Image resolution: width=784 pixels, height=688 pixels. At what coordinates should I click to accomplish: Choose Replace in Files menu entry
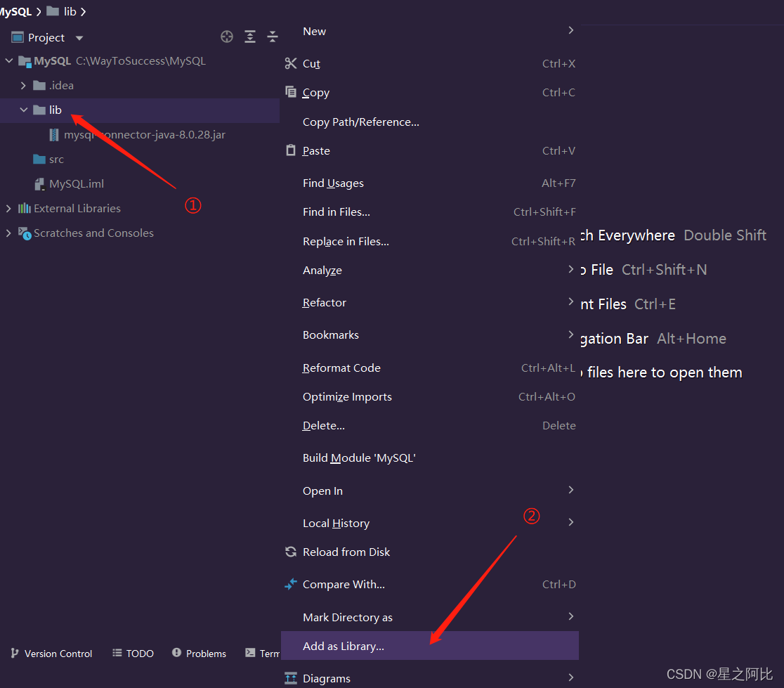pos(429,242)
